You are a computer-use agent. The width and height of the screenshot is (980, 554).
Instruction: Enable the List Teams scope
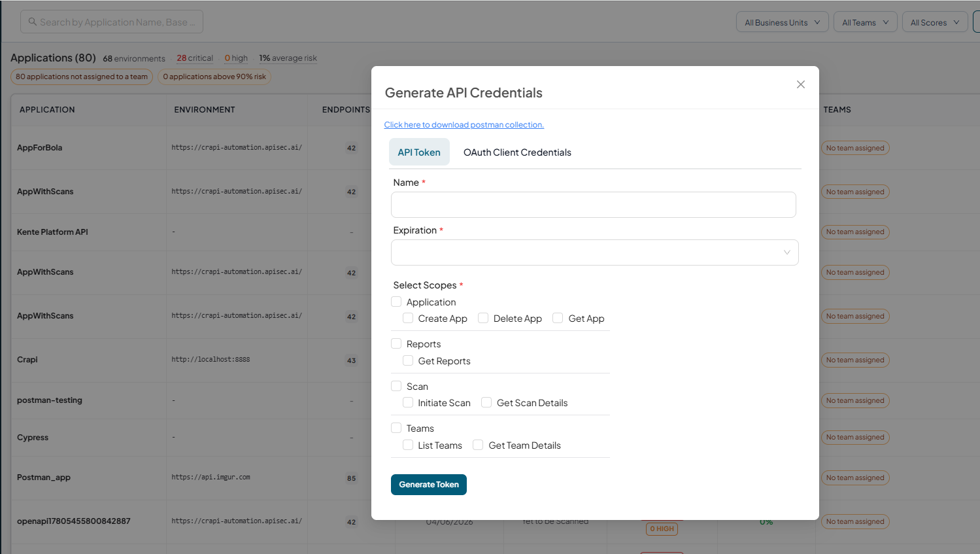pyautogui.click(x=408, y=445)
